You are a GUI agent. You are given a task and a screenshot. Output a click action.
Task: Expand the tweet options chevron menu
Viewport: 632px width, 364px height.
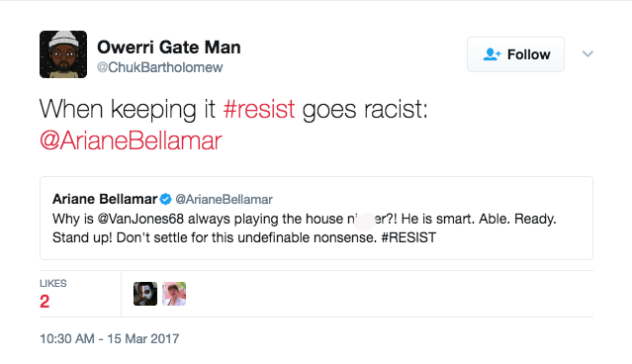click(x=587, y=54)
